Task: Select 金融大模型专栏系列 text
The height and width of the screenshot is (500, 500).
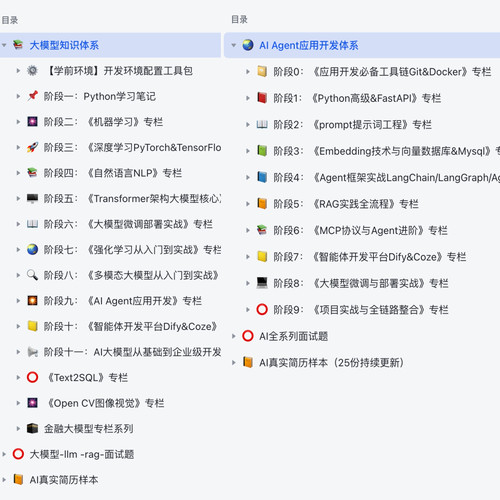Action: [88, 428]
